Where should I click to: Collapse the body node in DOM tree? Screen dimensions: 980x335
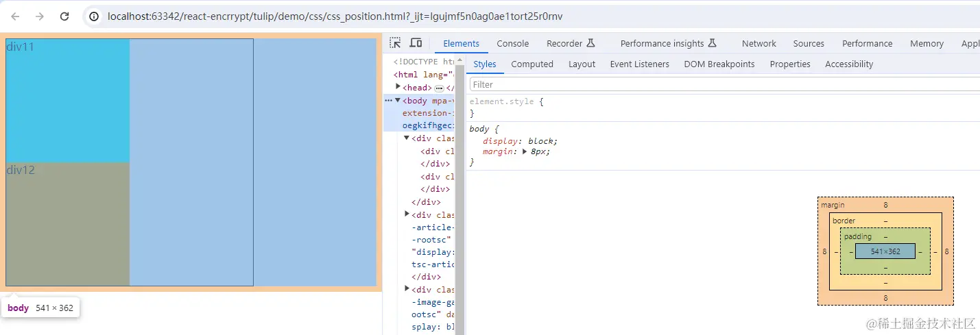pos(398,100)
